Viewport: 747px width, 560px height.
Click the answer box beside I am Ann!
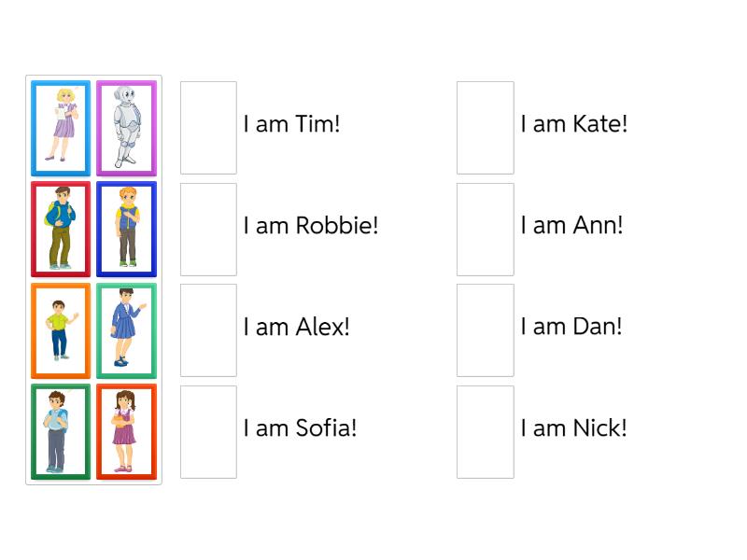485,229
